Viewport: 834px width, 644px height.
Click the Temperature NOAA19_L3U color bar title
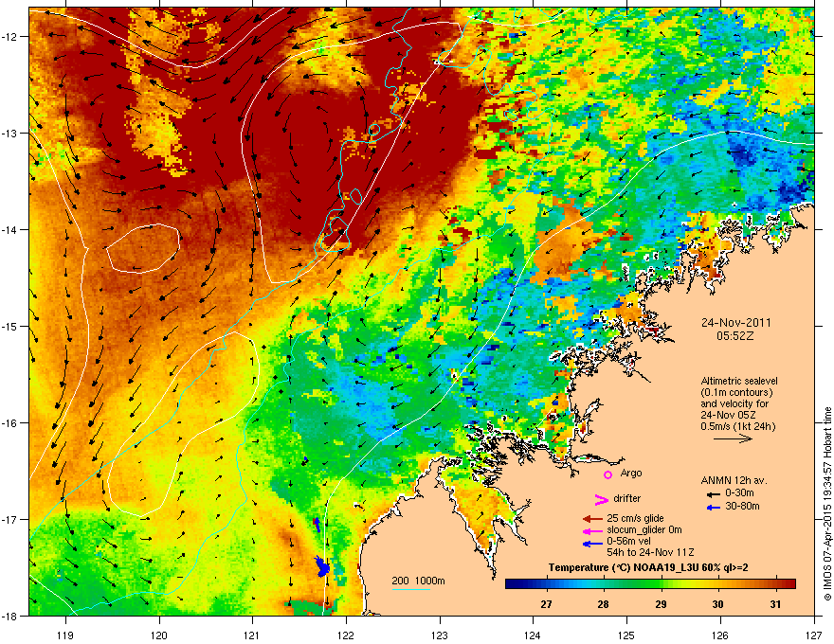[648, 567]
